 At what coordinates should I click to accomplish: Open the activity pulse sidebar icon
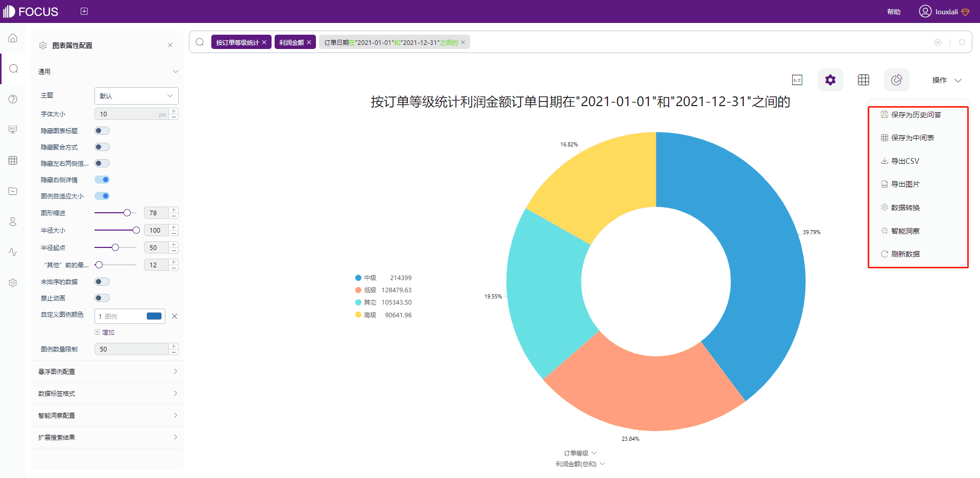13,252
